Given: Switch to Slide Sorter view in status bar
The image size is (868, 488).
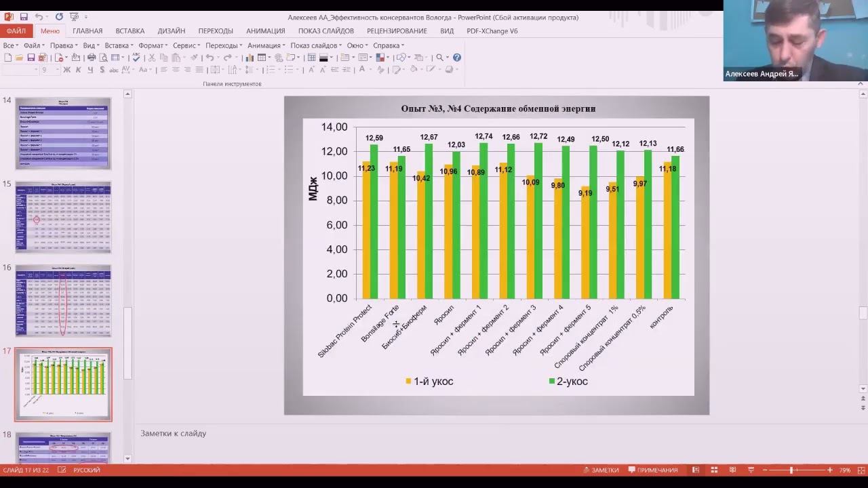Looking at the screenshot, I should 714,470.
